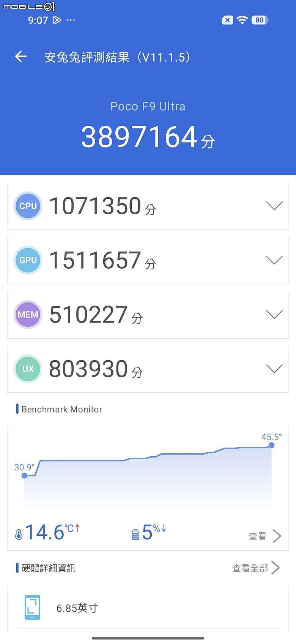Tap the 9:07 clock in status bar
This screenshot has height=644, width=296.
(x=38, y=20)
